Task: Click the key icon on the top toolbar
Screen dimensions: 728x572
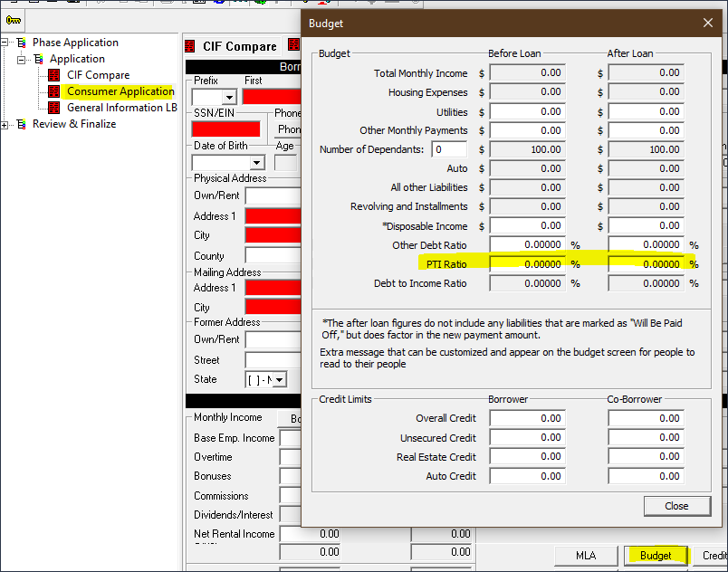Action: 12,20
